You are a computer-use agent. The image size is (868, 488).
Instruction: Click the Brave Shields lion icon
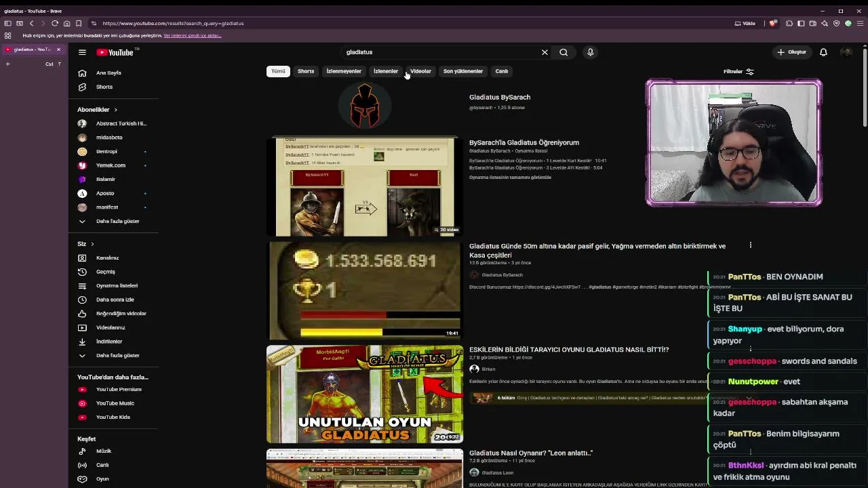[x=773, y=23]
